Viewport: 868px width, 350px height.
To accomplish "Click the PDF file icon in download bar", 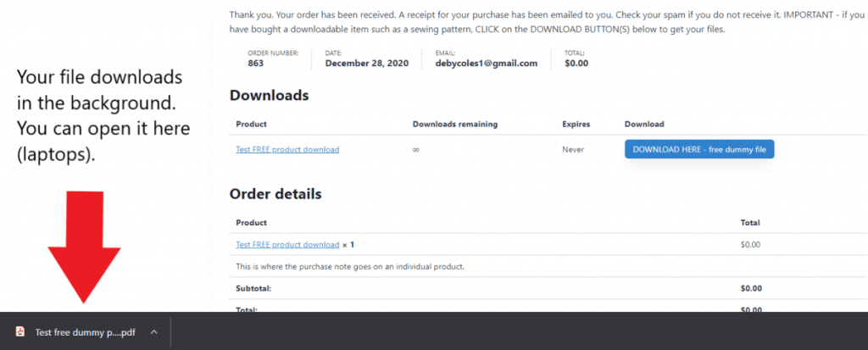I will 20,332.
